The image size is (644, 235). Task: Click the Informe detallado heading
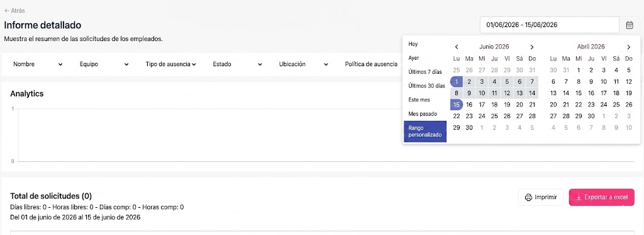43,25
